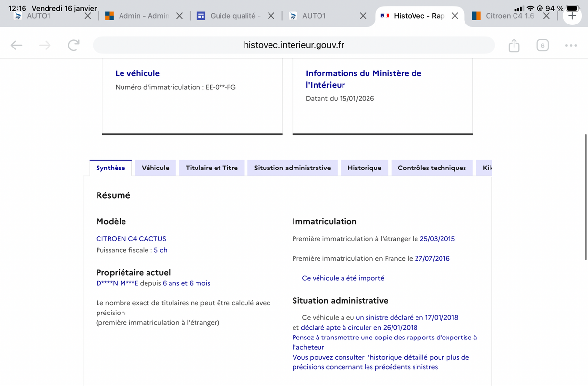Image resolution: width=588 pixels, height=386 pixels.
Task: Show all tabs via tab counter icon
Action: 542,46
